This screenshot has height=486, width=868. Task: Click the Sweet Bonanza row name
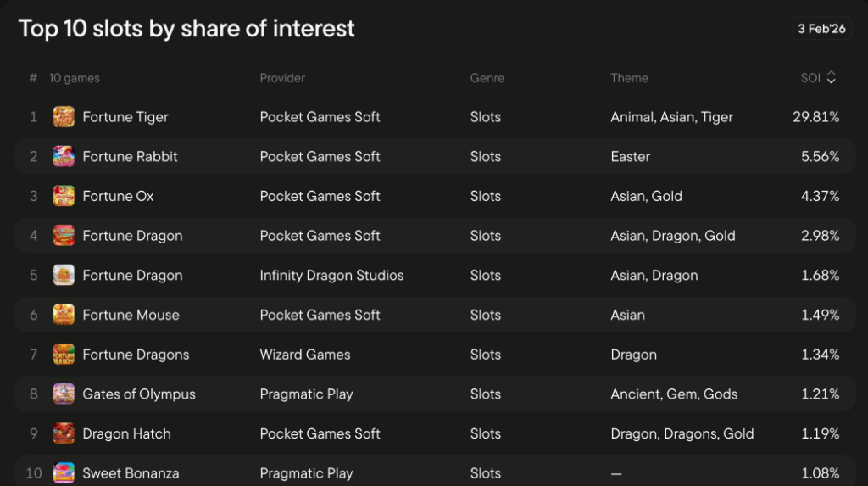point(131,473)
